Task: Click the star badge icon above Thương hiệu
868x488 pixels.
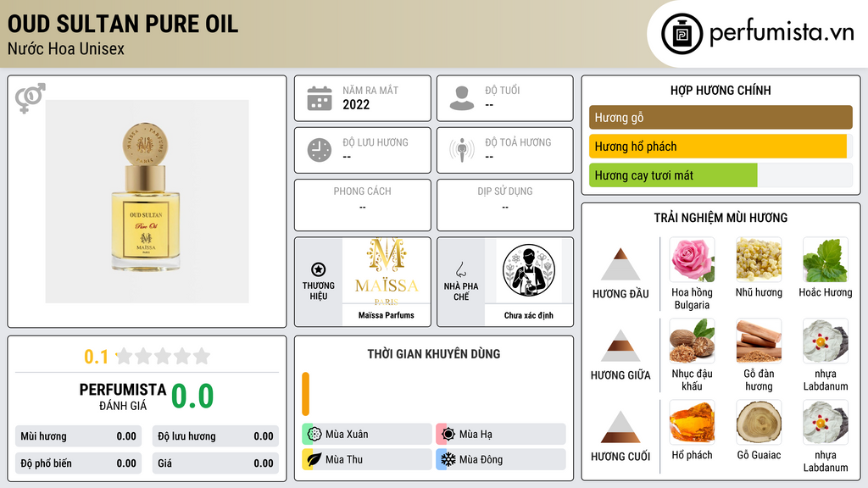Action: (x=319, y=269)
